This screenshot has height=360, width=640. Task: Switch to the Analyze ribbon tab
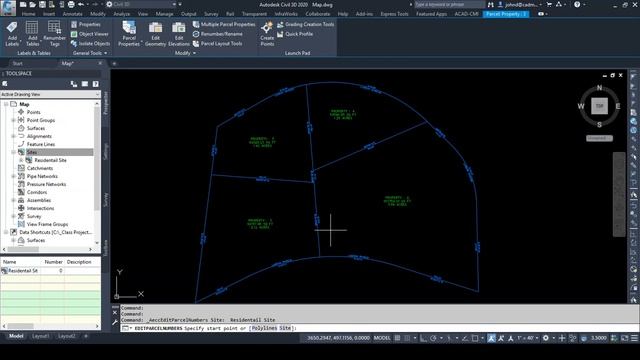(122, 14)
